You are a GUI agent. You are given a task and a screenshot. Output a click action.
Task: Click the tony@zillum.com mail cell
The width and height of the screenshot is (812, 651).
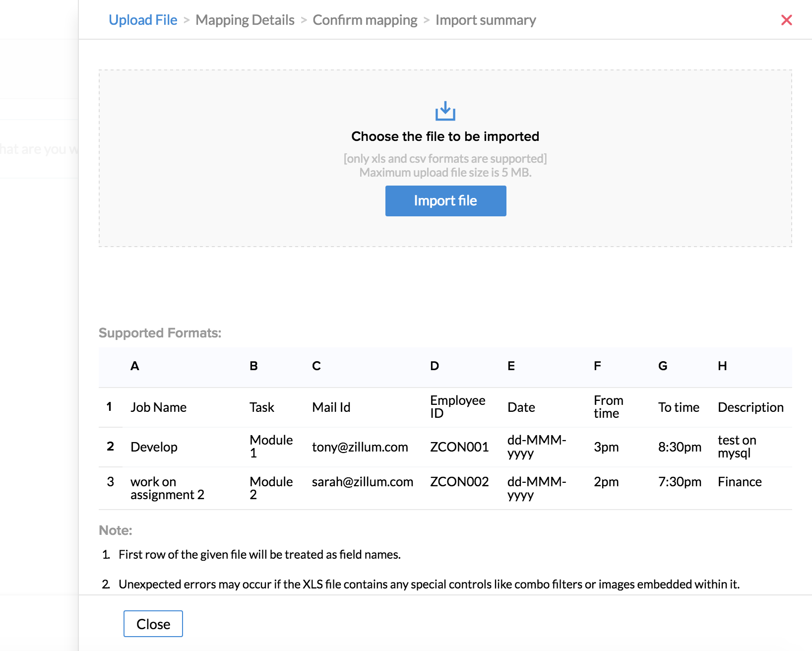point(360,447)
